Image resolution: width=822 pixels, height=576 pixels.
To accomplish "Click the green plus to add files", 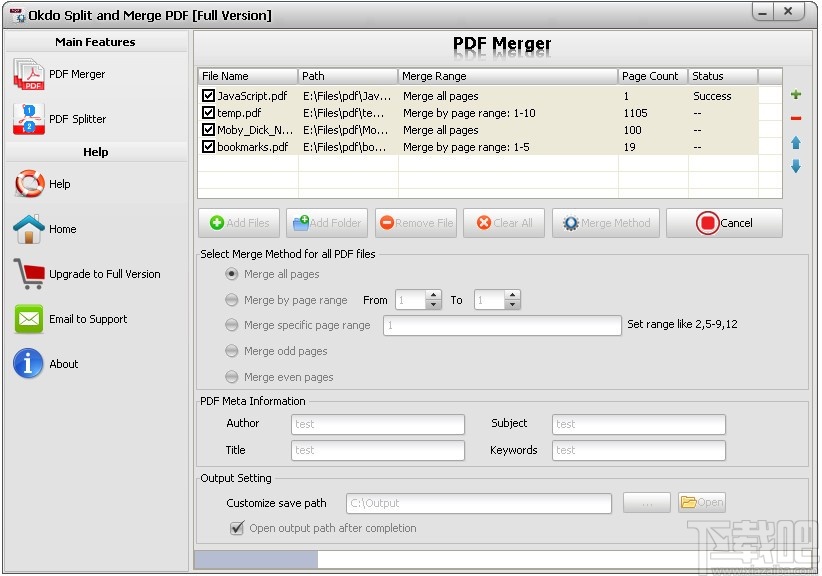I will click(x=794, y=94).
